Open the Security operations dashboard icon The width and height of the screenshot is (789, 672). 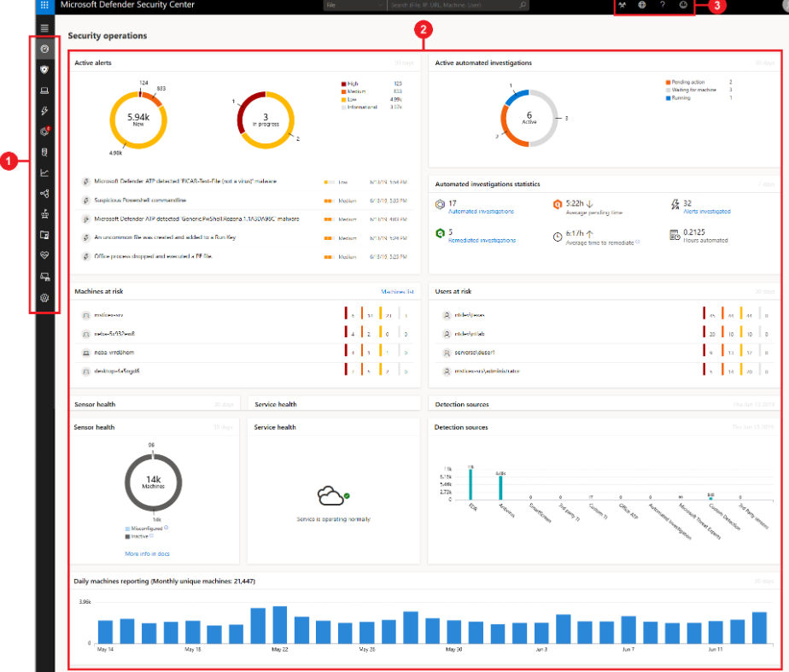click(44, 49)
